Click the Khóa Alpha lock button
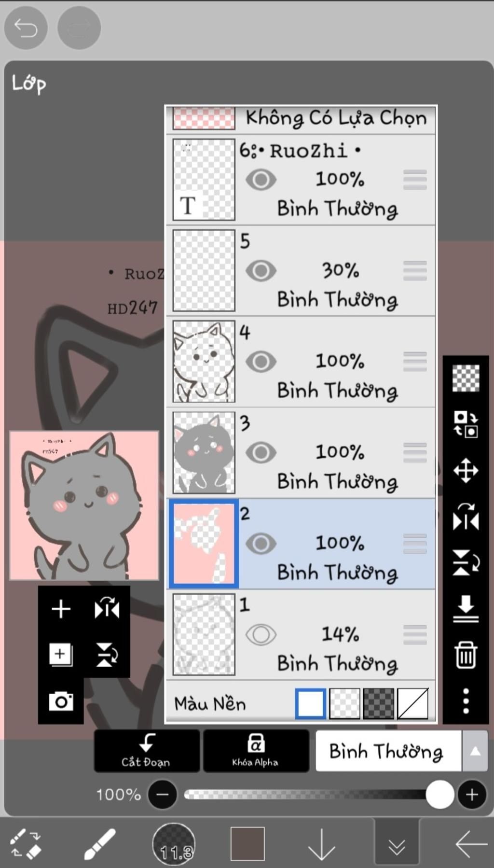Viewport: 494px width, 868px height. coord(256,751)
